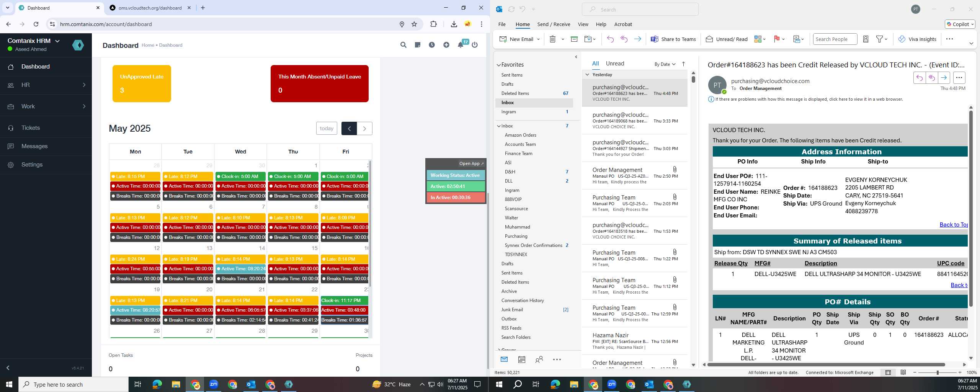Collapse the Favorites folder group
The image size is (980, 392).
tap(499, 65)
